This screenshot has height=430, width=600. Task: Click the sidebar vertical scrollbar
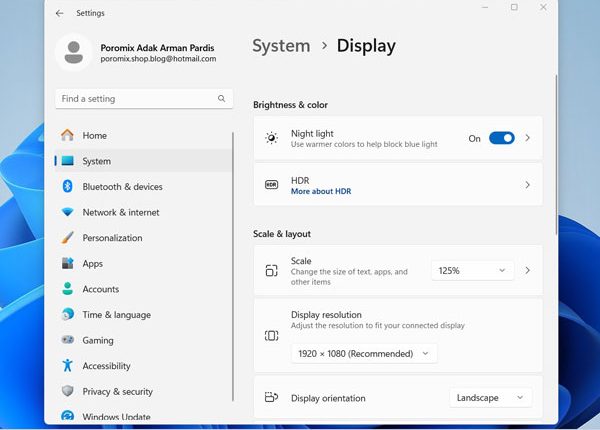coord(233,266)
